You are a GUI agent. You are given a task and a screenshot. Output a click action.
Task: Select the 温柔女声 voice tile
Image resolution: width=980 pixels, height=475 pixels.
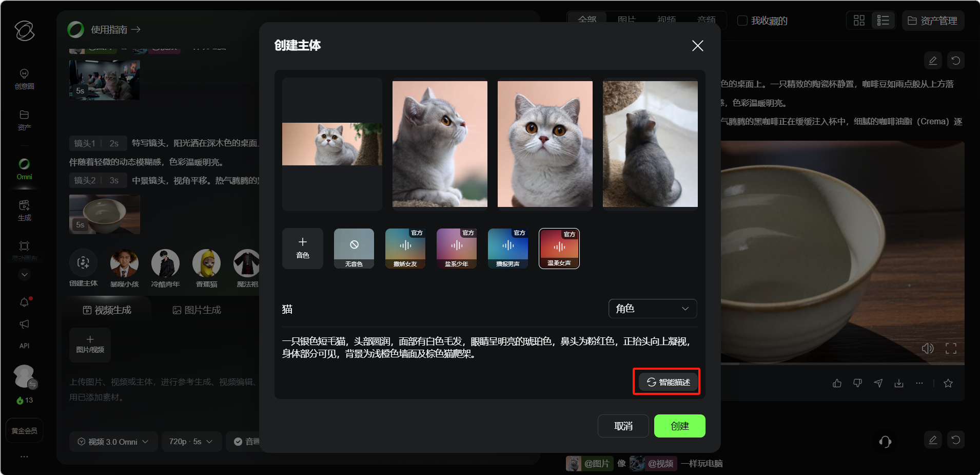559,248
